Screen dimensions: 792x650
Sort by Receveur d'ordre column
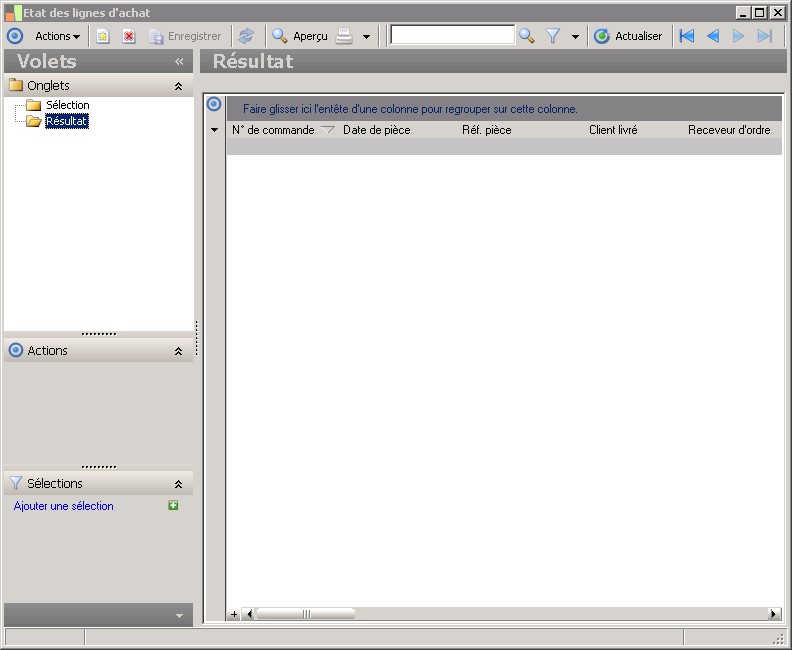729,130
